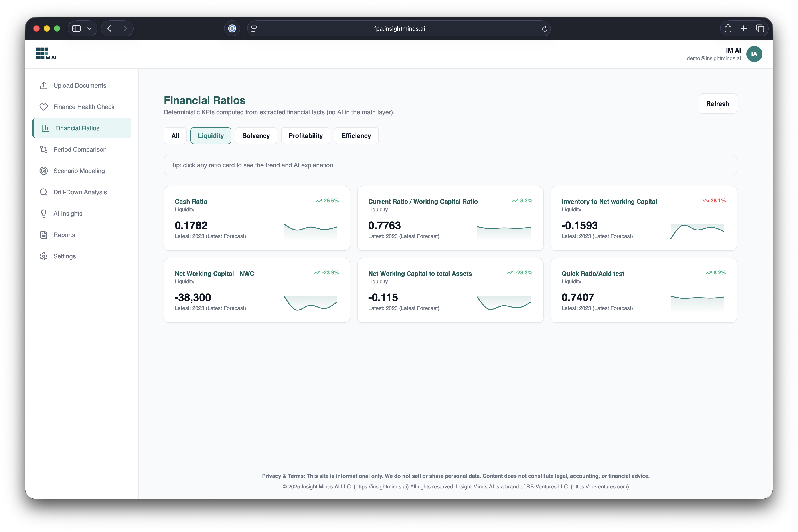Click the Scenario Modeling target icon
Screen dimensions: 798x532
(x=43, y=171)
